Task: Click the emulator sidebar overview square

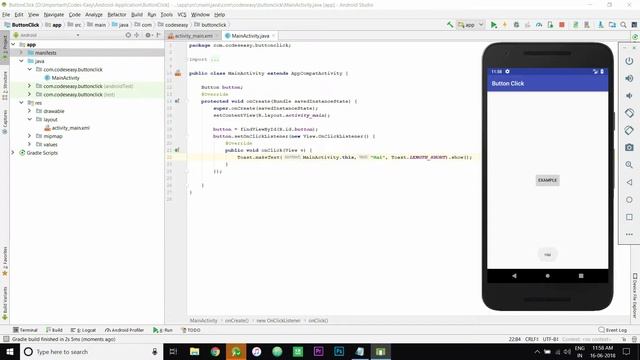Action: pyautogui.click(x=629, y=217)
